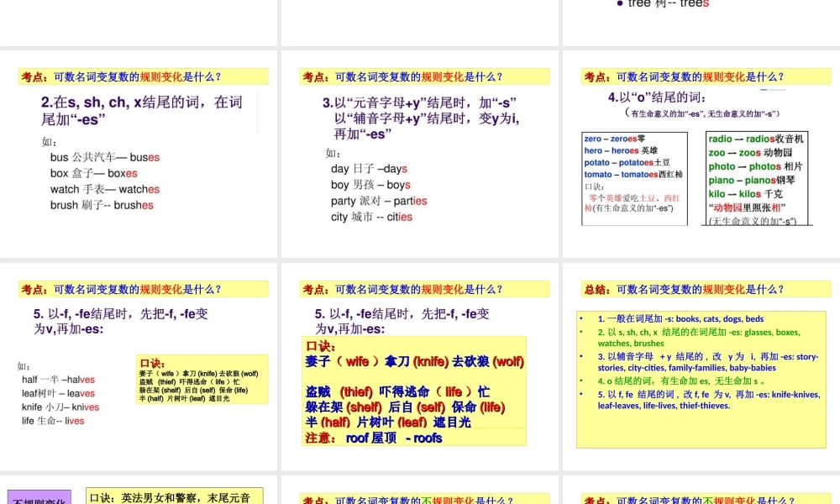Click the line 'radio — radios收音机'
Screen dimensions: 840x504
click(756, 139)
